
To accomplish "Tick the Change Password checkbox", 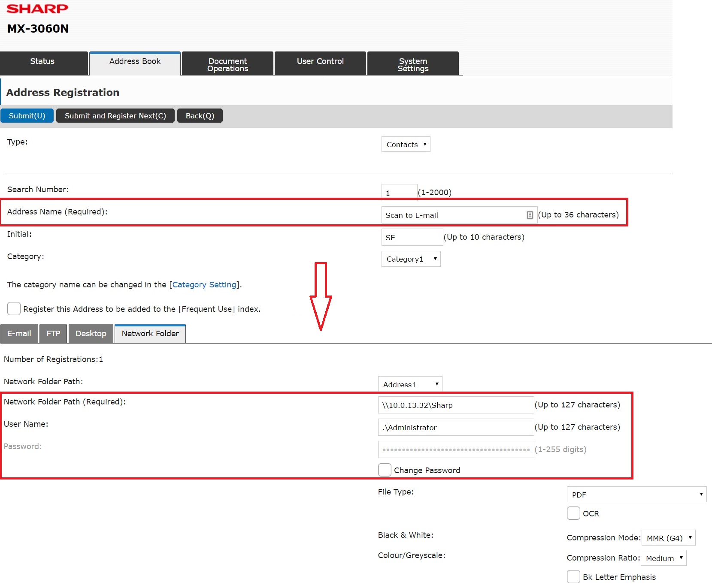I will coord(385,470).
